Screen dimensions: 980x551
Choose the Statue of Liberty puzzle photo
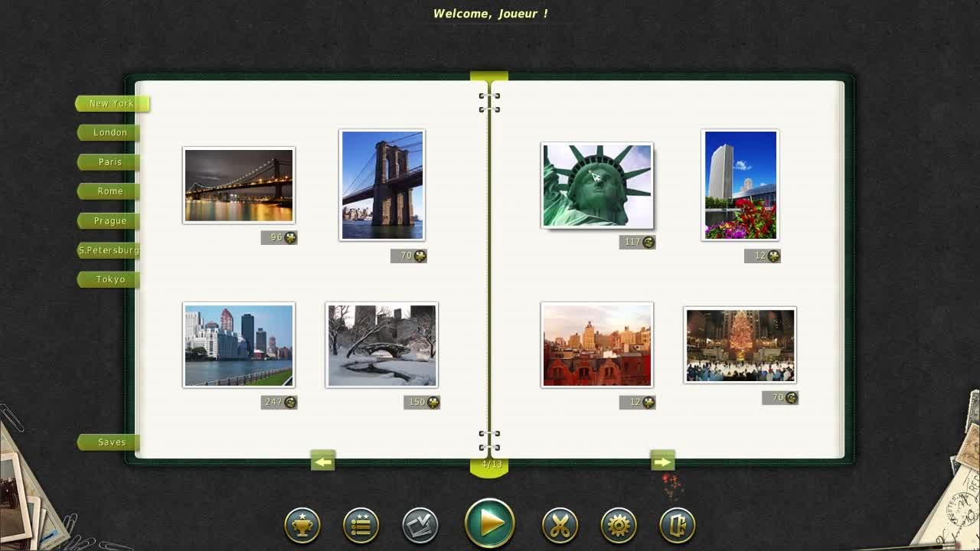[x=597, y=186]
